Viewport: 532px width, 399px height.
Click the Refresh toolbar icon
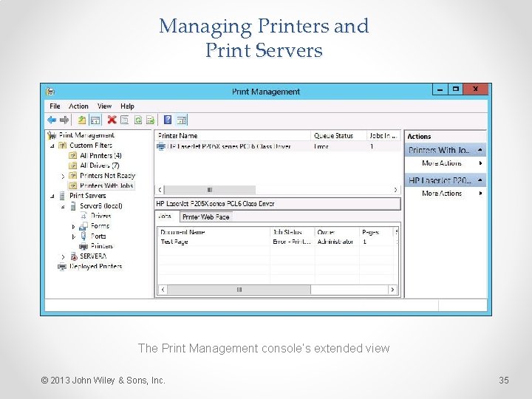pos(137,120)
